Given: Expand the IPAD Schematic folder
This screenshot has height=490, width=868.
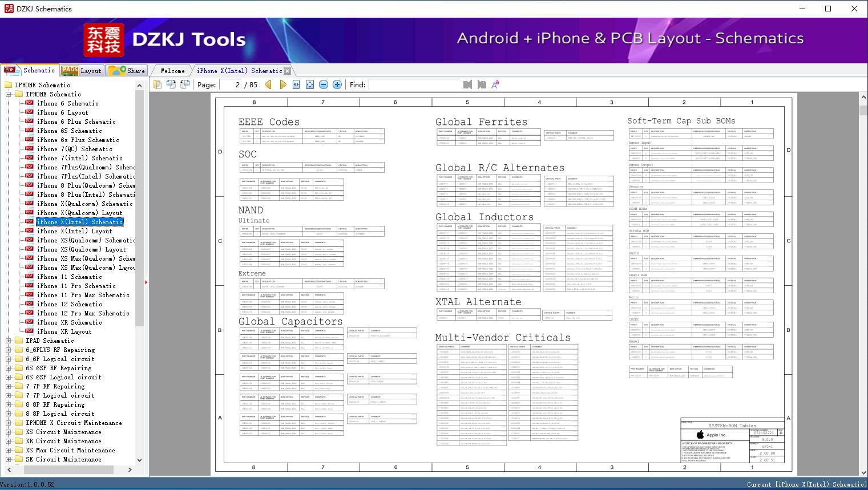Looking at the screenshot, I should tap(9, 341).
